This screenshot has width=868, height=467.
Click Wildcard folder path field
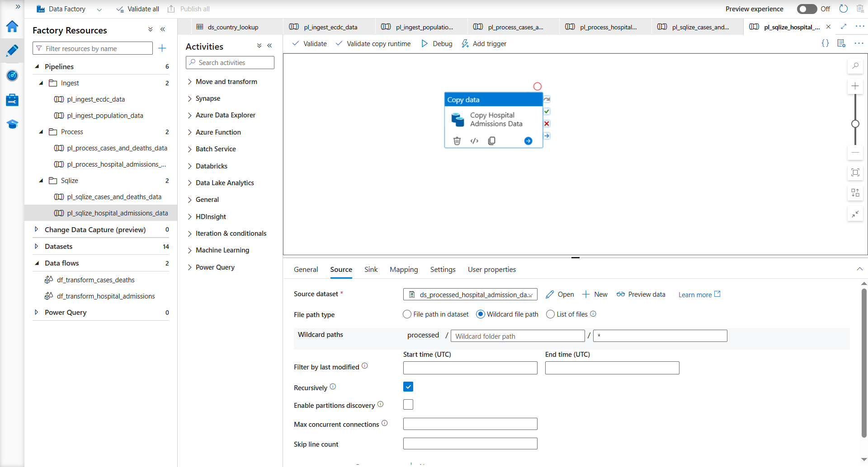(x=518, y=336)
